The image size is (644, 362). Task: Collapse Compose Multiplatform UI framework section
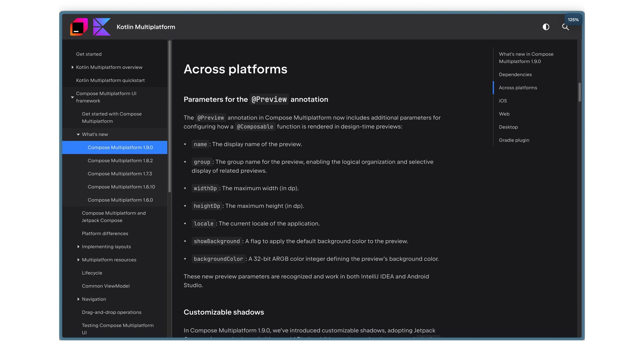point(72,97)
